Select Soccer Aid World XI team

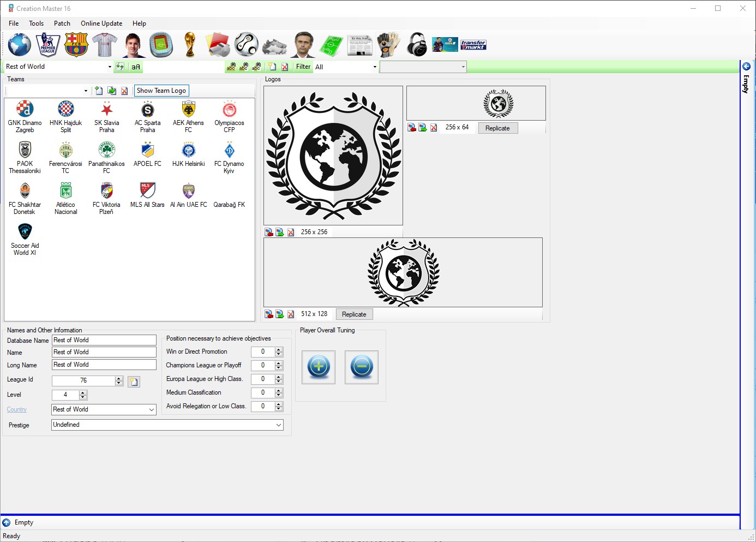(25, 240)
